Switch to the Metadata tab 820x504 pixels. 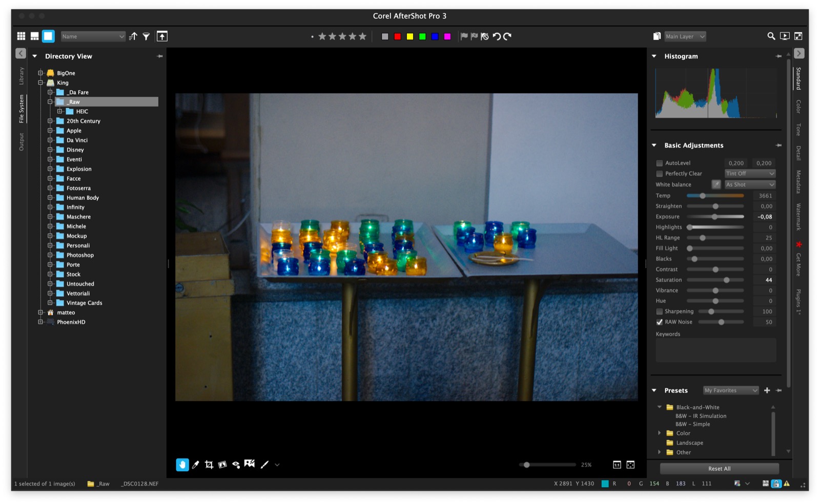pyautogui.click(x=798, y=182)
